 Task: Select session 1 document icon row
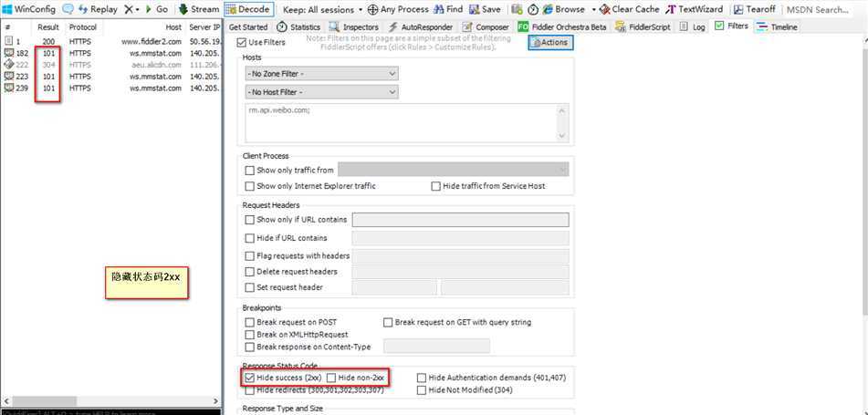coord(8,41)
